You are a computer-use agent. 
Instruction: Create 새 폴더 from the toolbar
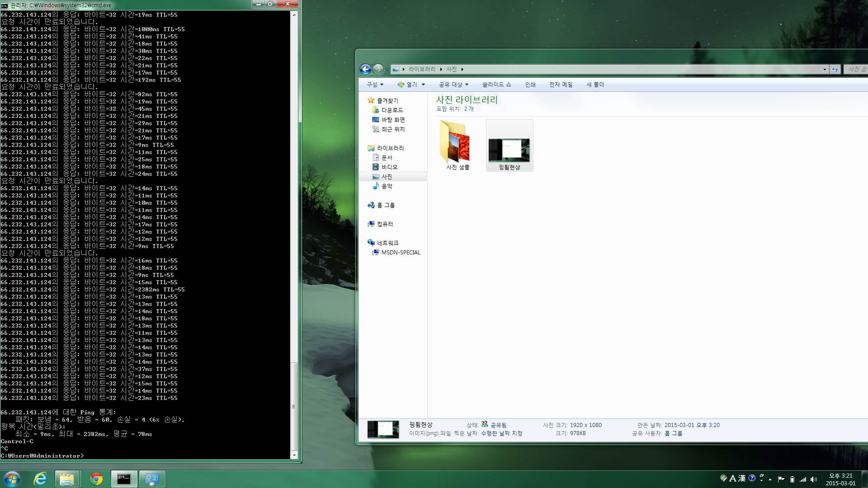coord(595,84)
